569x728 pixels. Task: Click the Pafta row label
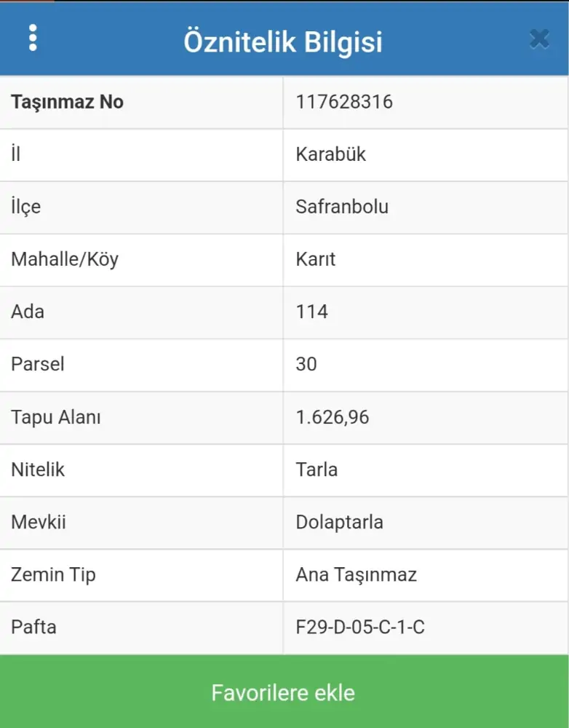tap(33, 627)
